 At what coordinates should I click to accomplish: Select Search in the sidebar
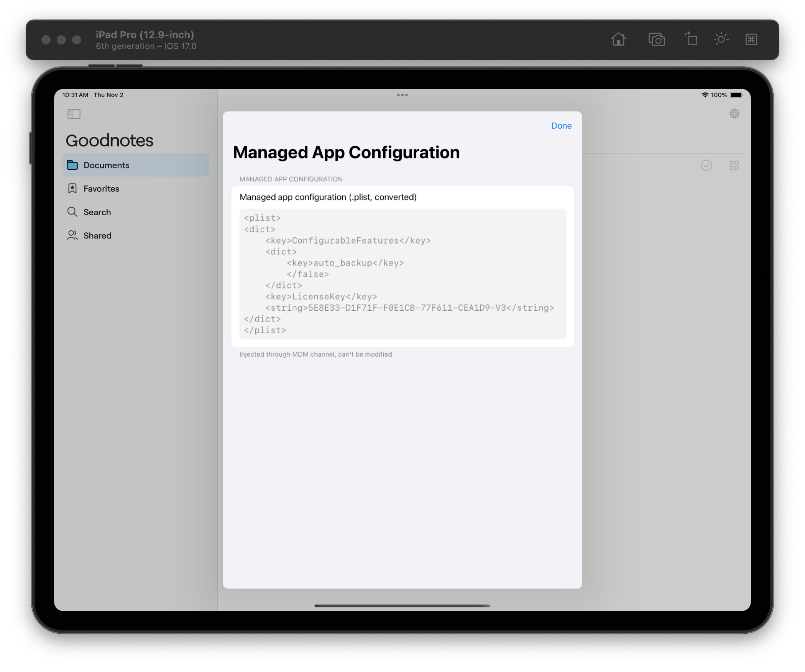coord(97,212)
